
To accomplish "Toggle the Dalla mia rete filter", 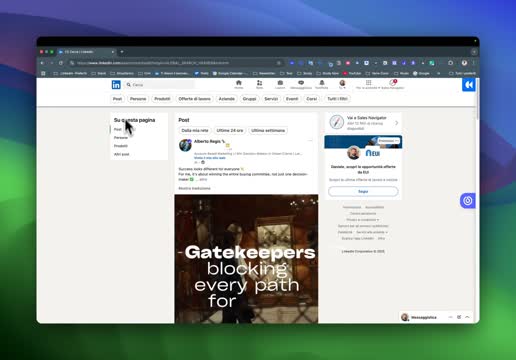I will (195, 130).
